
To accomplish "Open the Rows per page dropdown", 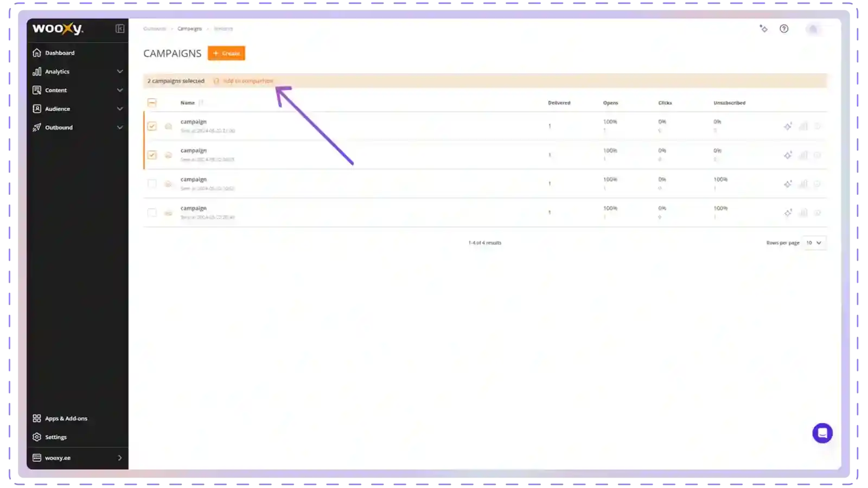I will [x=814, y=243].
